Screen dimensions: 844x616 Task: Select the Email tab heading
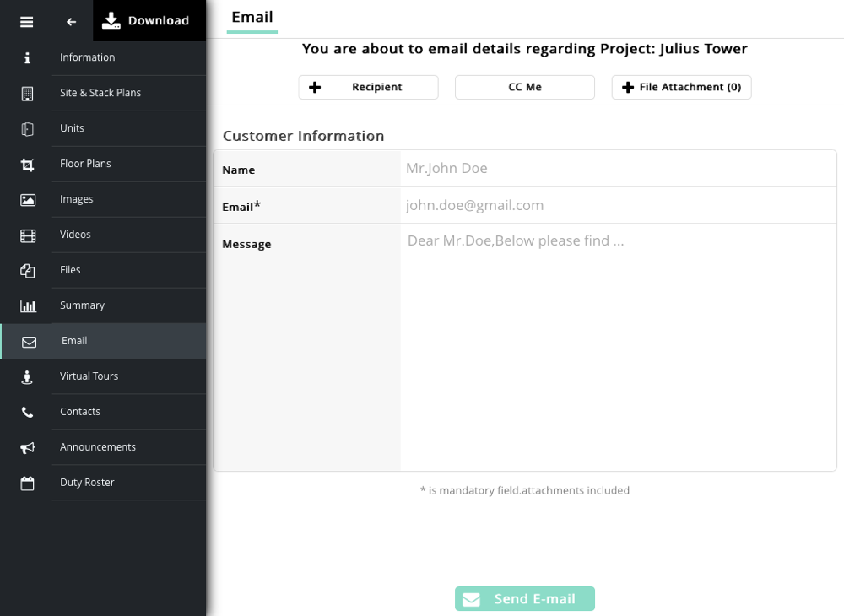[x=252, y=18]
